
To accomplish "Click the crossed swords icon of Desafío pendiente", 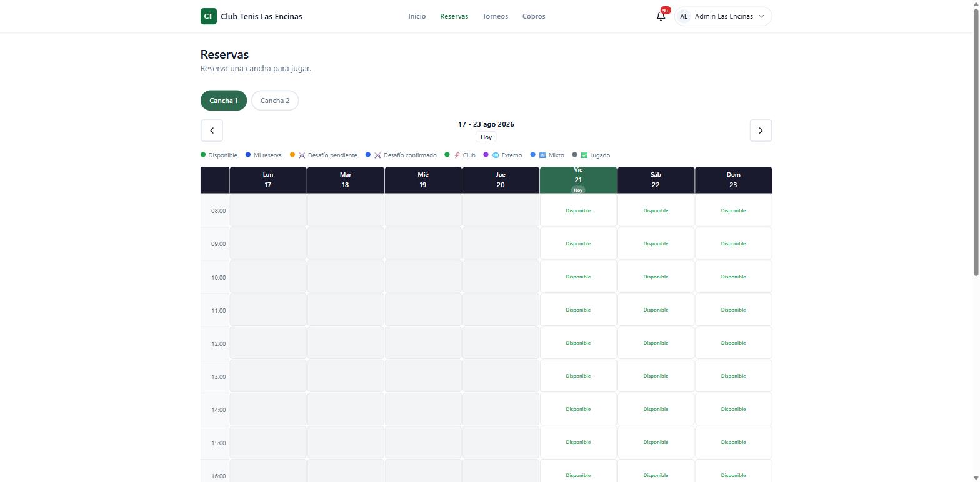I will [302, 155].
